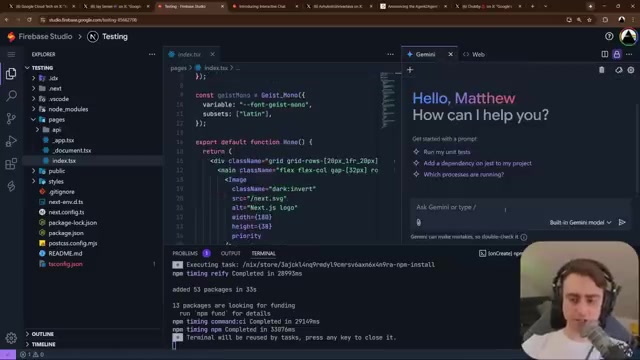This screenshot has height=360, width=640.
Task: Expand the .vscode folder
Action: coord(33,99)
